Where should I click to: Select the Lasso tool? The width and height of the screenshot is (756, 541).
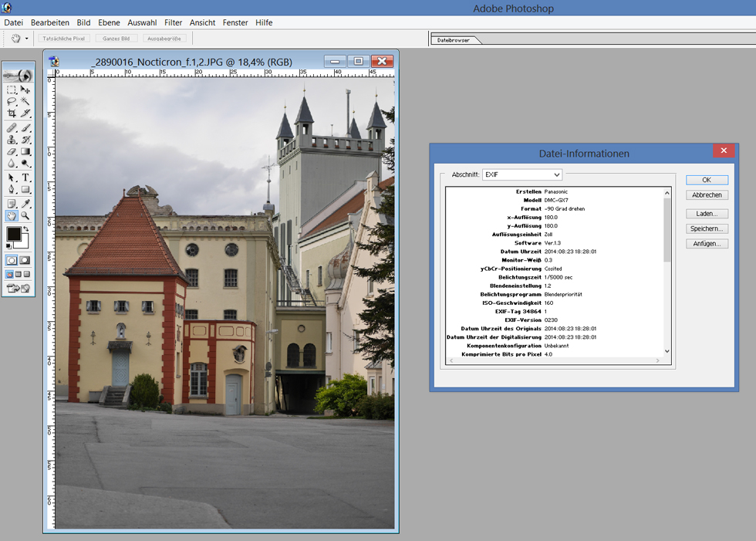12,101
